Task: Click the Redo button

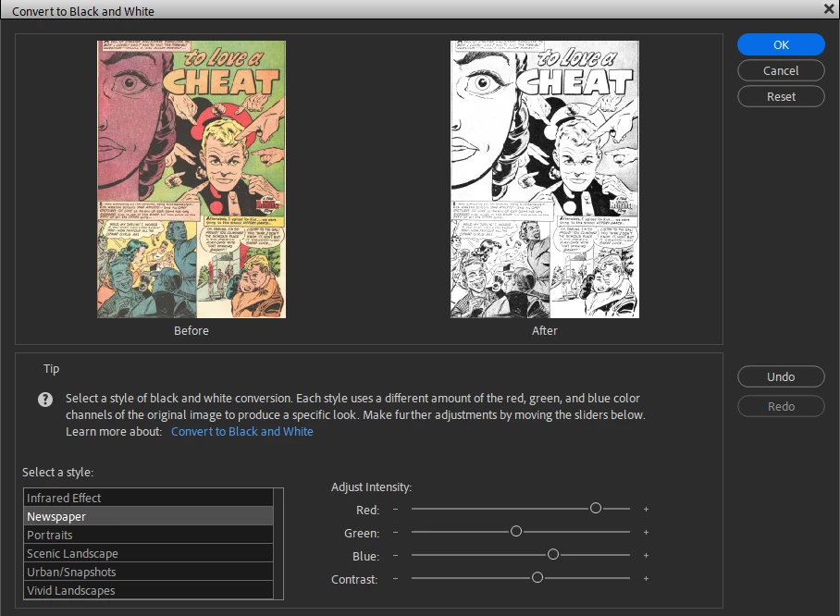Action: point(781,407)
